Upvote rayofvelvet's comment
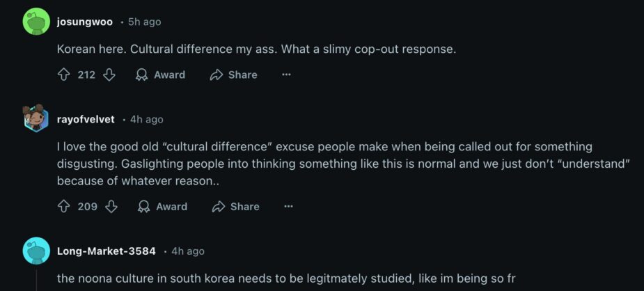This screenshot has width=644, height=291. pos(64,206)
